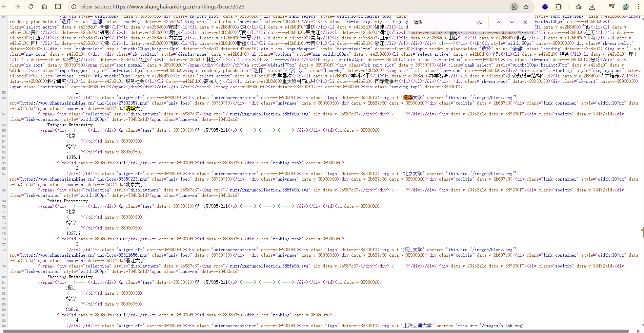
Task: Click the 科学研究 list item text
Action: (57, 81)
